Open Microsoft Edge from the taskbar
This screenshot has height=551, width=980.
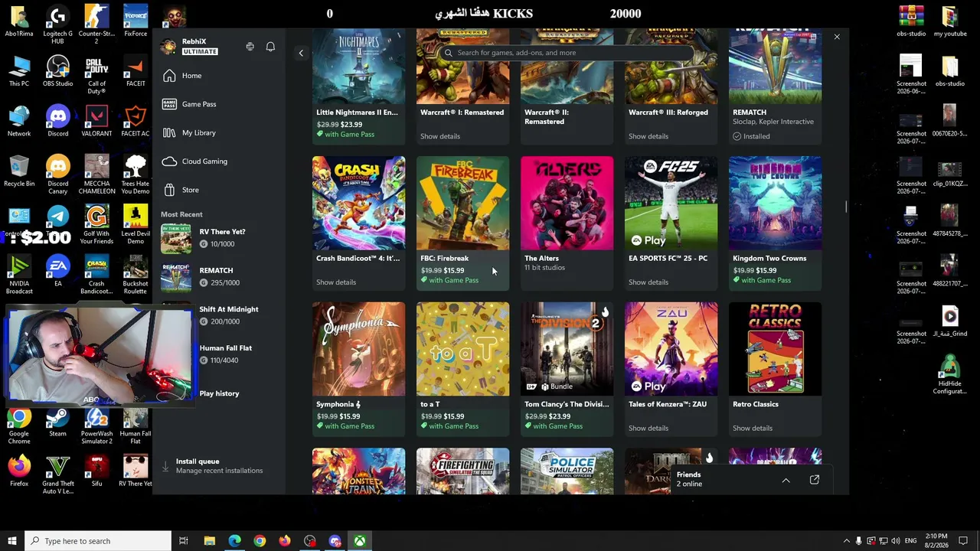(x=234, y=541)
